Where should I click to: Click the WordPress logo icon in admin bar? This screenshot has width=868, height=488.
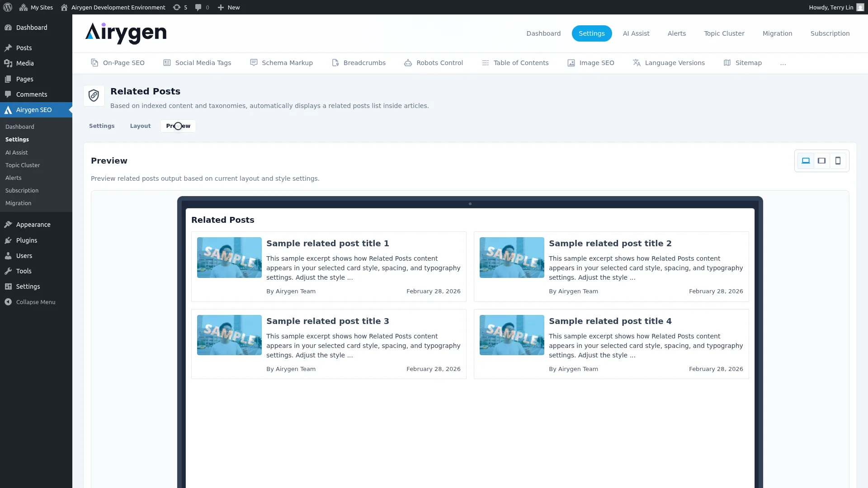[8, 7]
